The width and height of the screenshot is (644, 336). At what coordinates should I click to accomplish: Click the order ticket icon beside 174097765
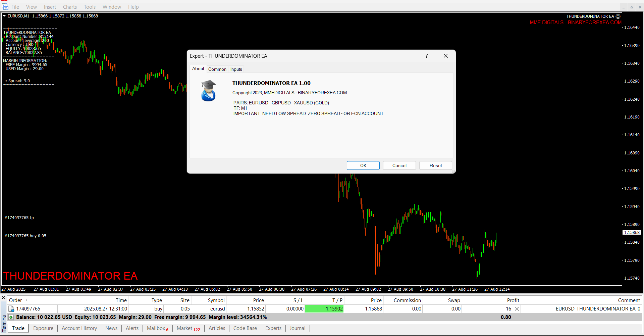(x=11, y=309)
